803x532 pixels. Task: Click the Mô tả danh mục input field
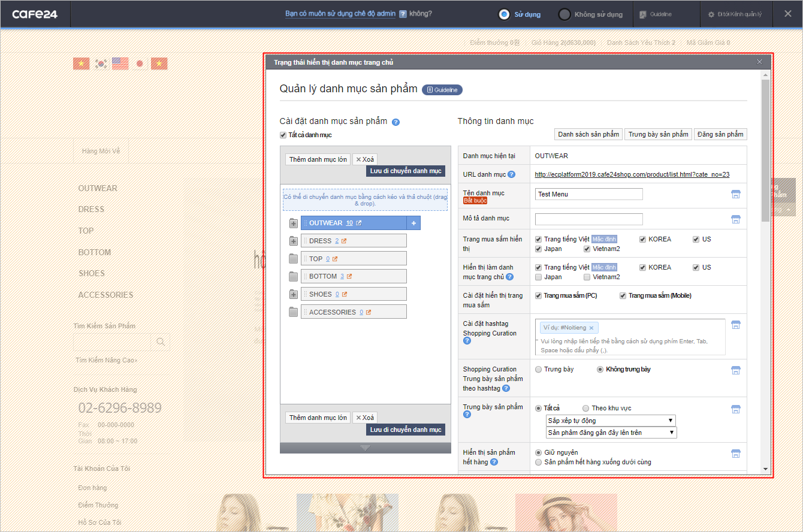[x=588, y=219]
